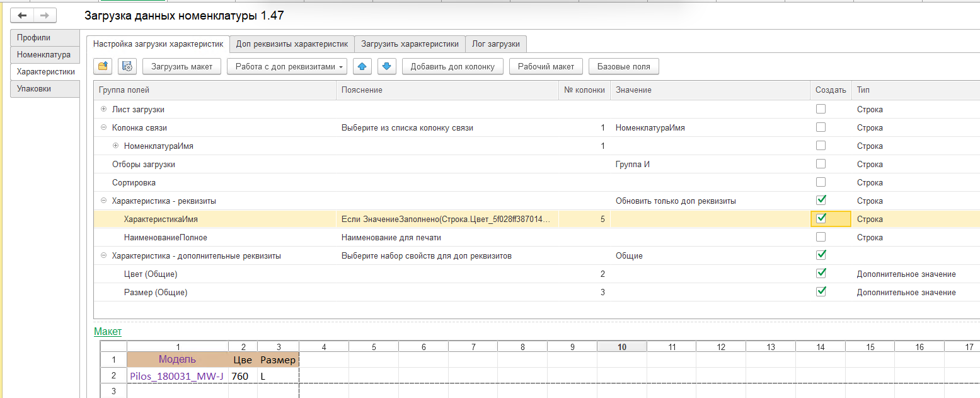Toggle Создать checkbox for Цвет (Общие)
The image size is (980, 398).
821,274
